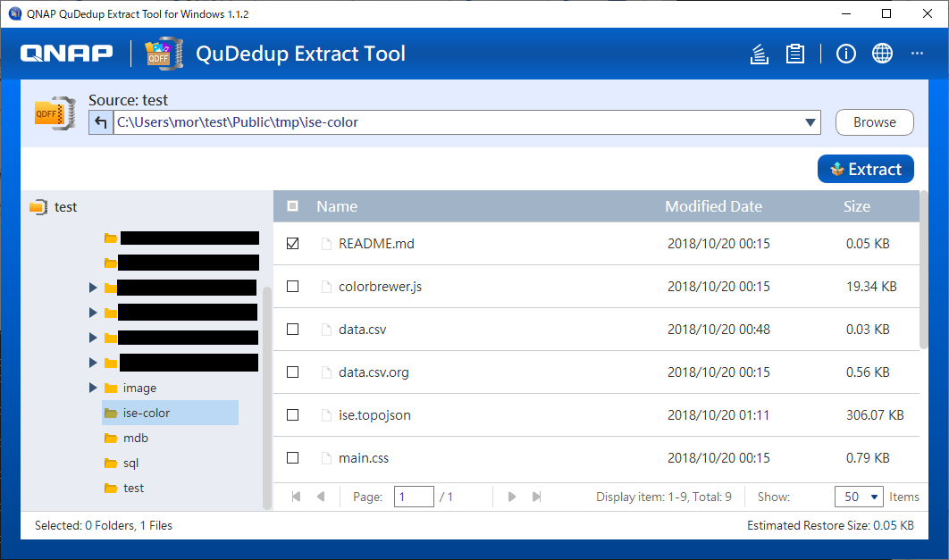Image resolution: width=949 pixels, height=560 pixels.
Task: Click the folder tree vertical scrollbar
Action: 267,398
